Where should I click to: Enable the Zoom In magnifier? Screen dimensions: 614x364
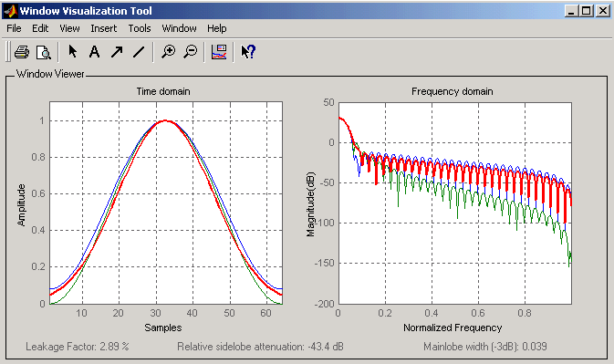coord(169,52)
